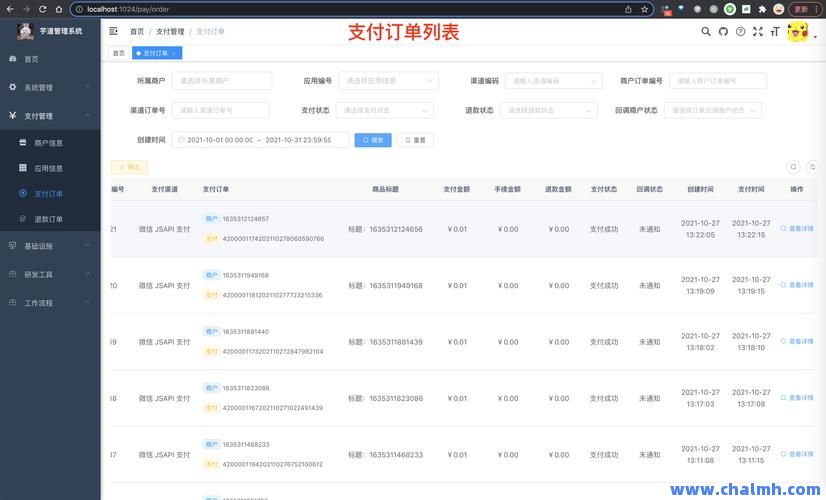This screenshot has width=826, height=500.
Task: Open 首页 in the sidebar
Action: pos(50,59)
